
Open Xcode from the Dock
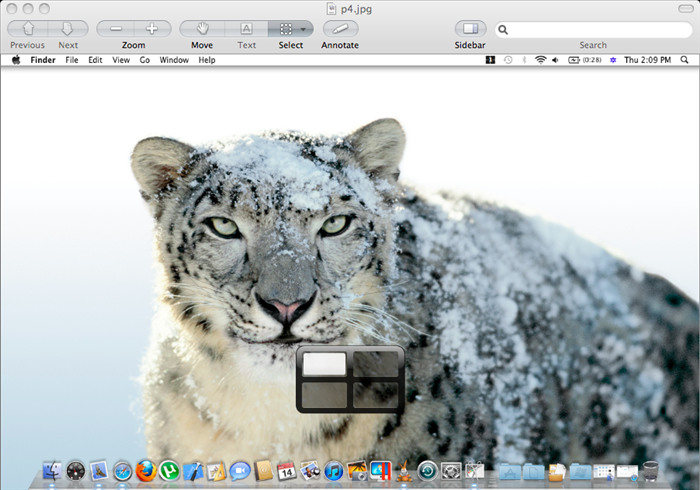193,471
